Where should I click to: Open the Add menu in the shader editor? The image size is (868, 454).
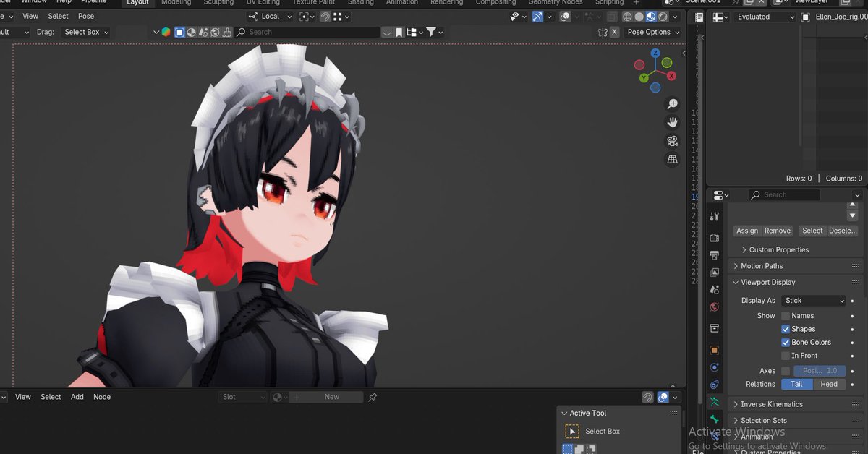(77, 397)
